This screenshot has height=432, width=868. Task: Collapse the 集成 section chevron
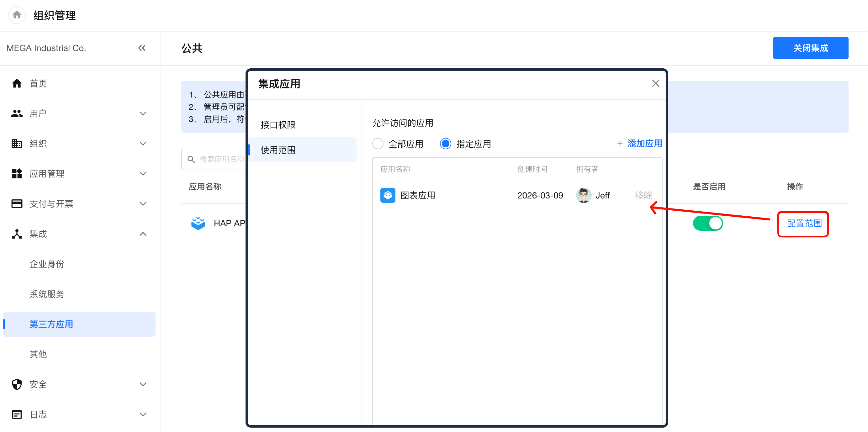143,234
